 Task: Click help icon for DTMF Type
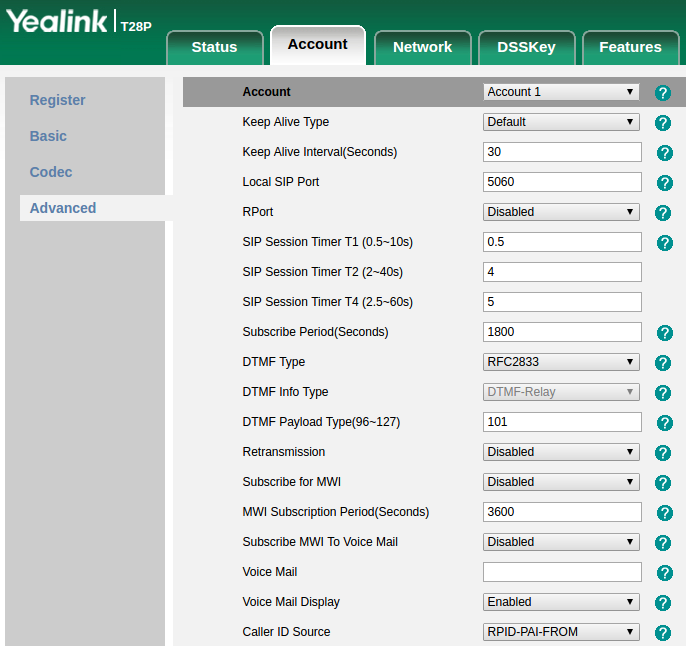(662, 363)
